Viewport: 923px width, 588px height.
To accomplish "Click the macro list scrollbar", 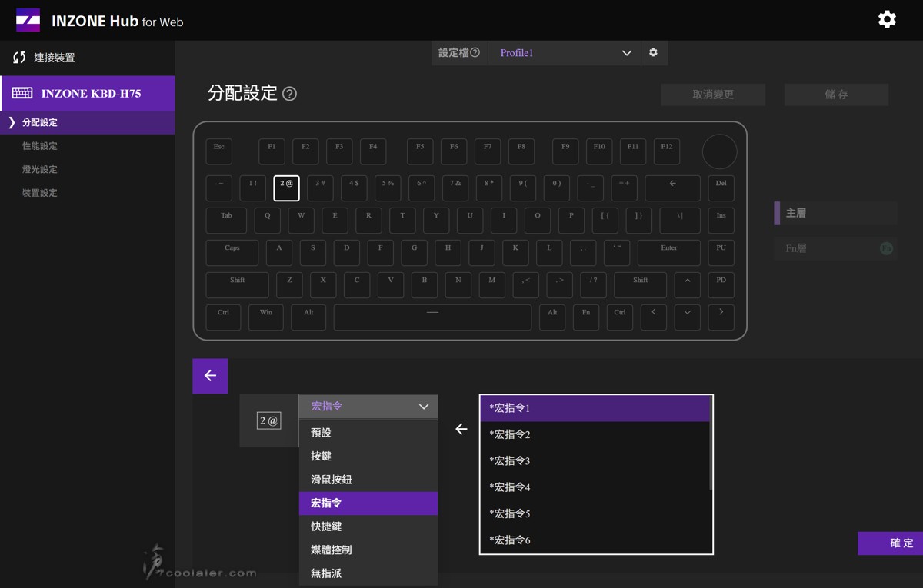I will (711, 443).
